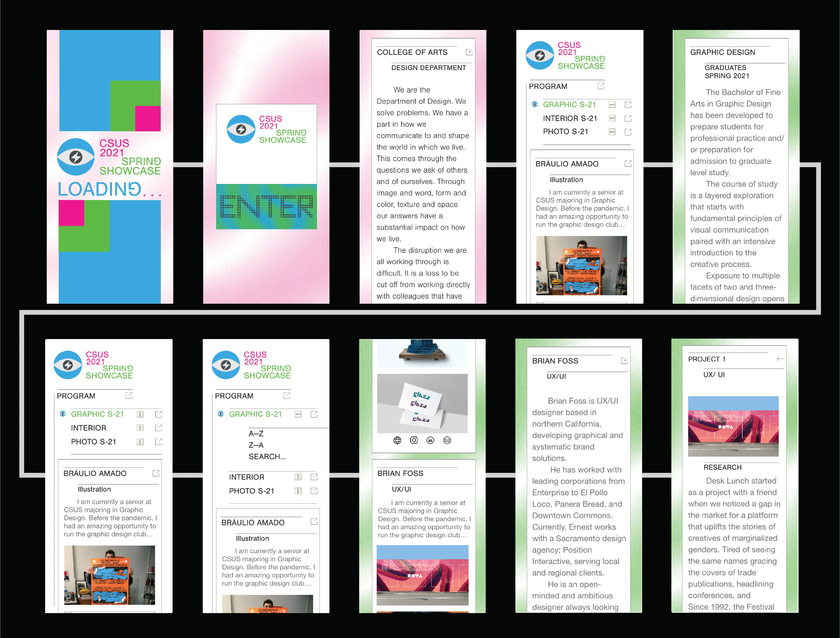Viewport: 840px width, 638px height.
Task: Toggle eye icon beside GRAPHIC S-21 above the A–Z list
Action: coord(221,414)
